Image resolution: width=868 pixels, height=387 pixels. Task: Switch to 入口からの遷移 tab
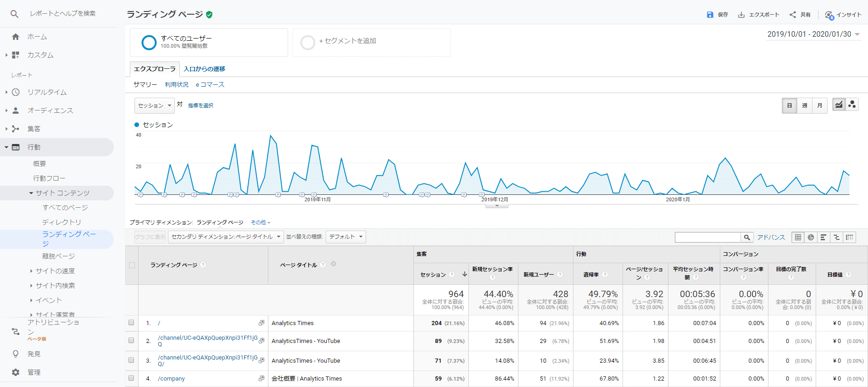tap(204, 69)
